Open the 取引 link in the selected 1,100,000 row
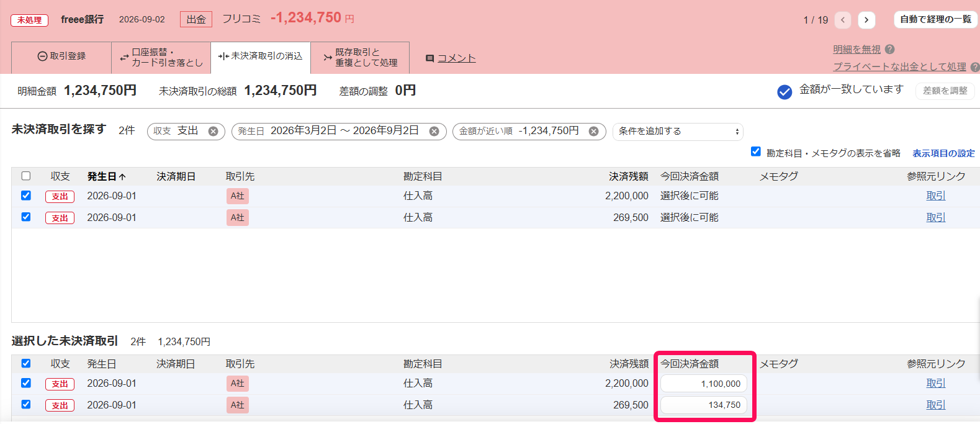This screenshot has width=980, height=424. click(936, 383)
